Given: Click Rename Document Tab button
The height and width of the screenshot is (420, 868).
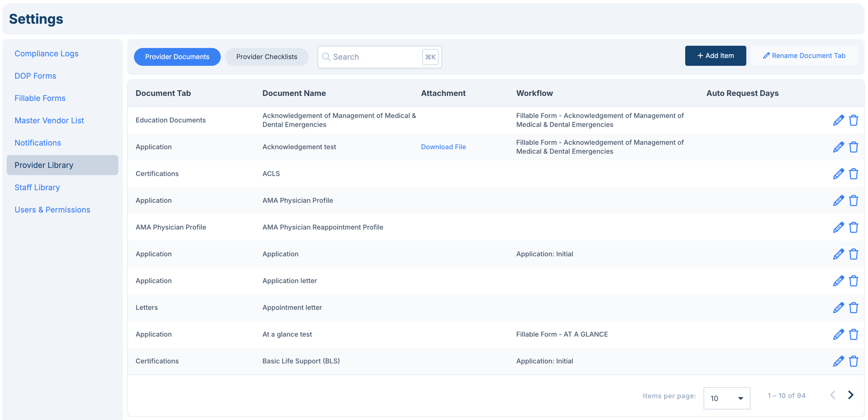Looking at the screenshot, I should click(804, 56).
